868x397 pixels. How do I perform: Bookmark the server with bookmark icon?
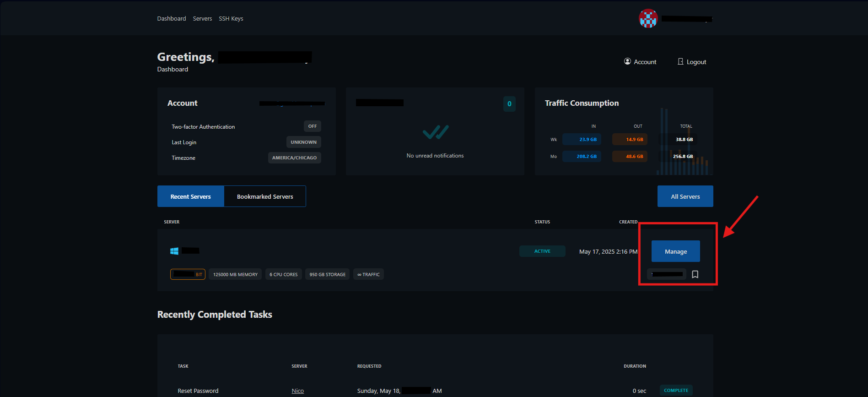coord(695,274)
